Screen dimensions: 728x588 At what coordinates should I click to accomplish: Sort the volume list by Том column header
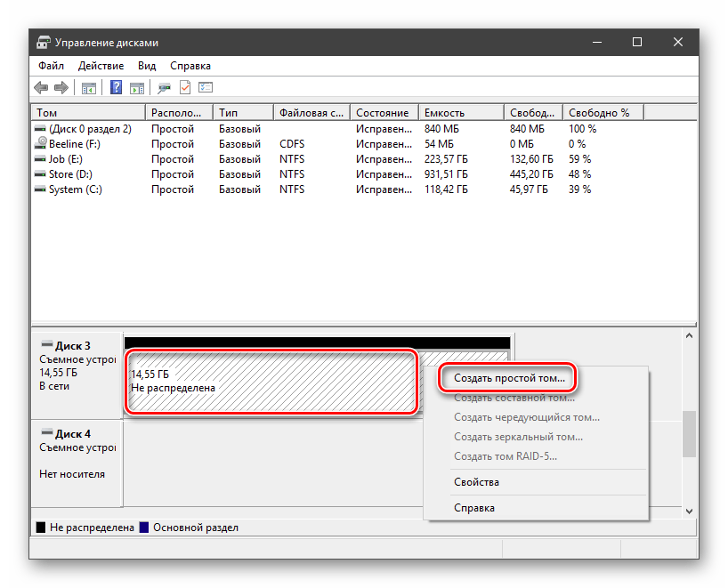(x=87, y=113)
